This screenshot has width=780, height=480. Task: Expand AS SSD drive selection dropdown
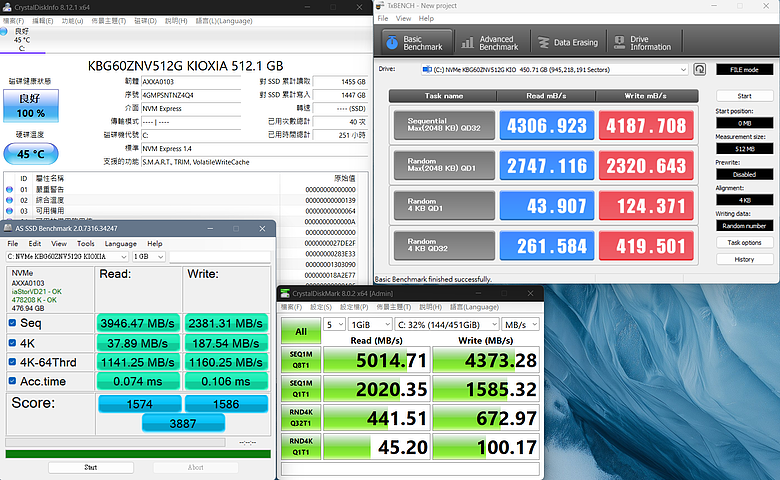coord(124,257)
